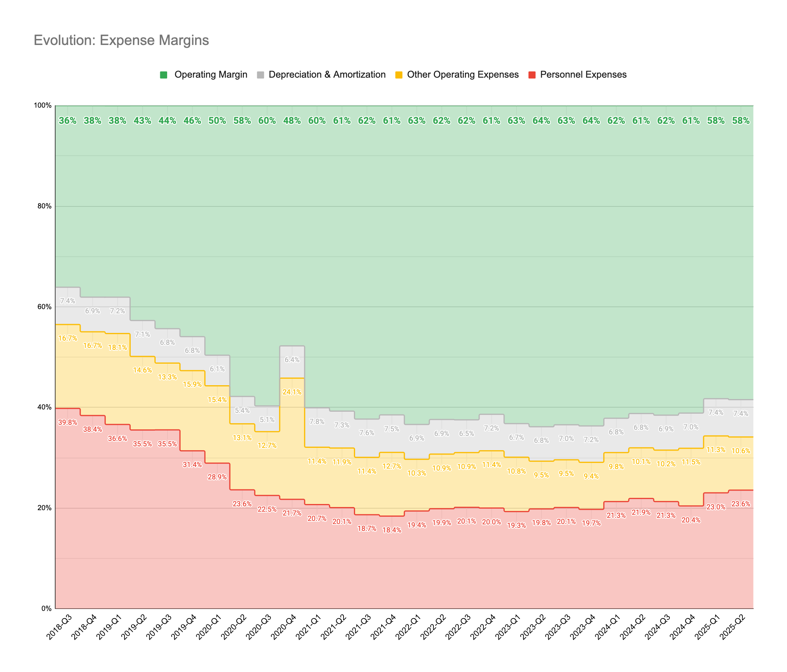787x672 pixels.
Task: Click the Evolution: Expense Margins chart title
Action: 121,40
